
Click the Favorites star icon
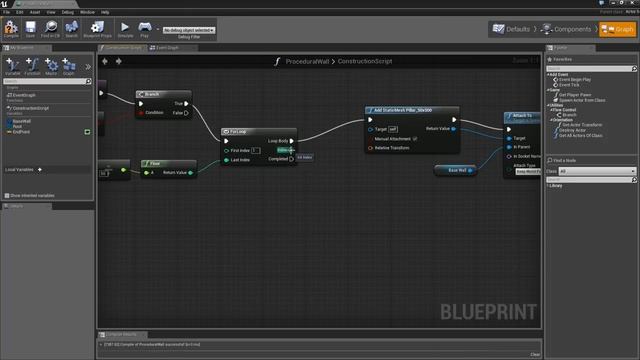pos(549,59)
